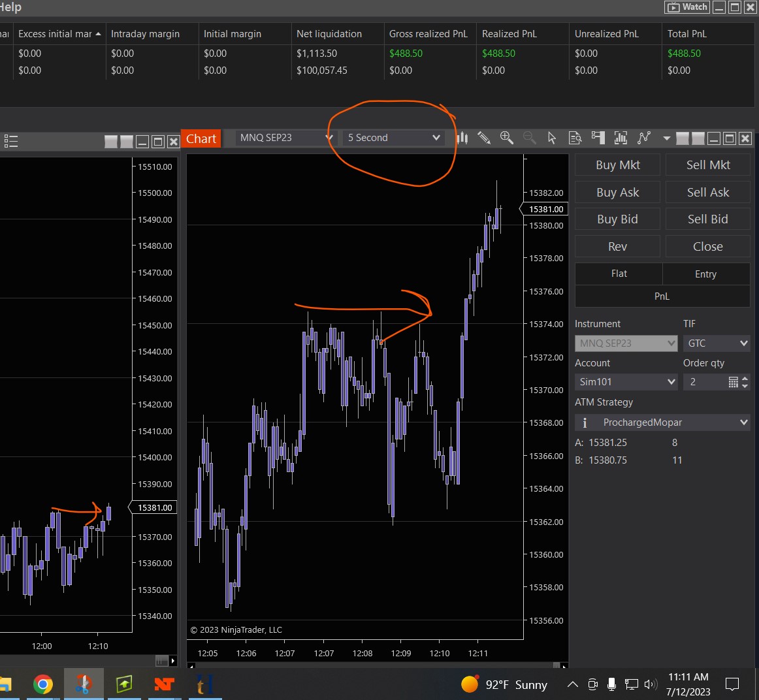Click the Close position button

(707, 247)
